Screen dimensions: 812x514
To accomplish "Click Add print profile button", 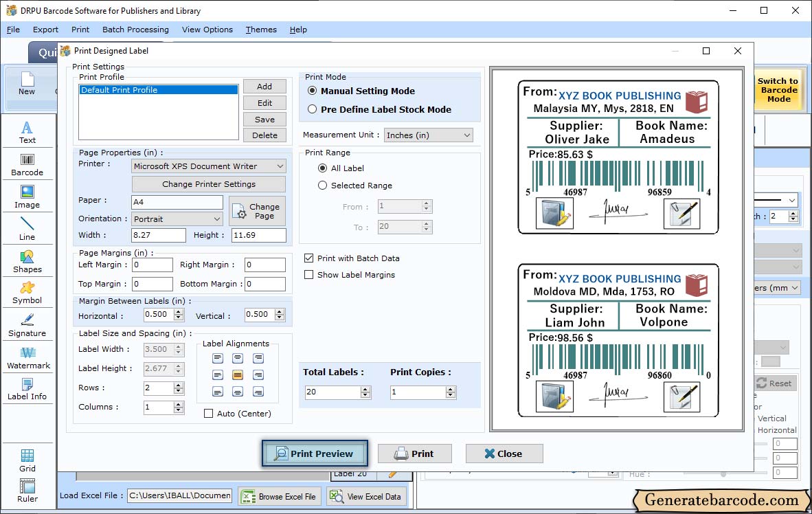I will [264, 87].
